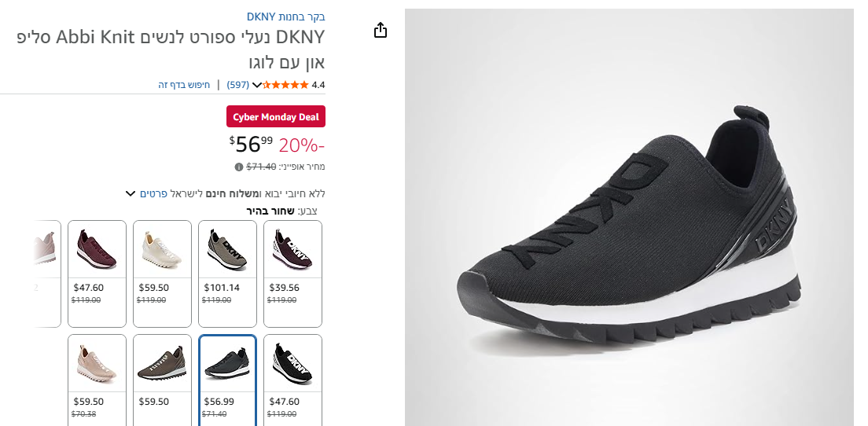Open the rating breakdown chevron next to the stars

[256, 85]
